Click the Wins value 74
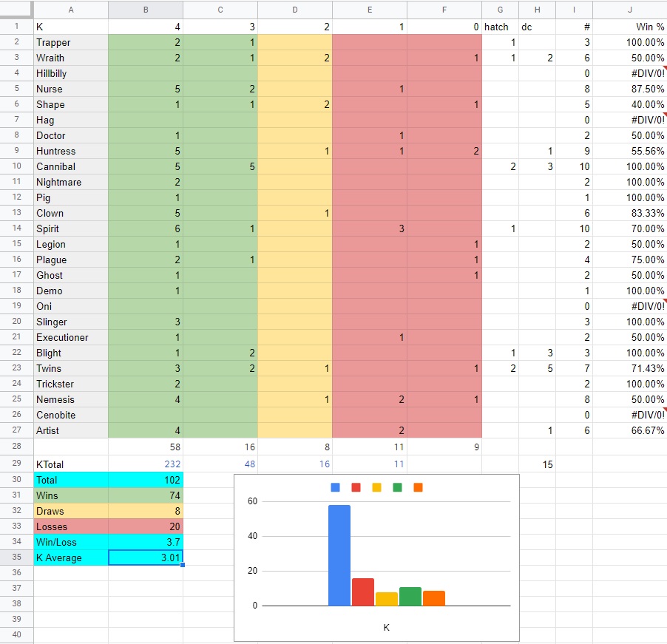 tap(146, 495)
